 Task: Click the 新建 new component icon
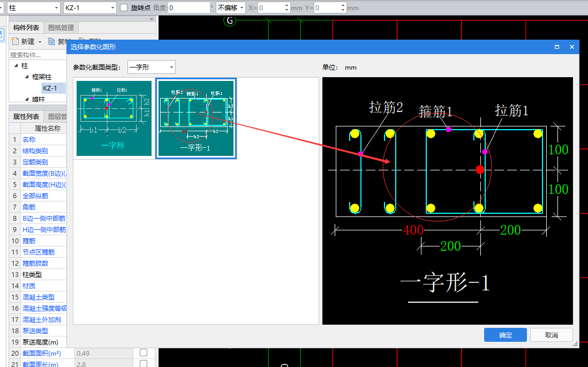click(15, 41)
